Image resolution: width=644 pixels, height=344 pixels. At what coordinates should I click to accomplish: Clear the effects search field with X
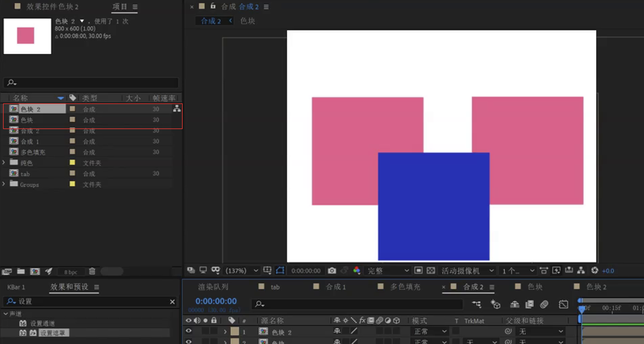tap(172, 302)
